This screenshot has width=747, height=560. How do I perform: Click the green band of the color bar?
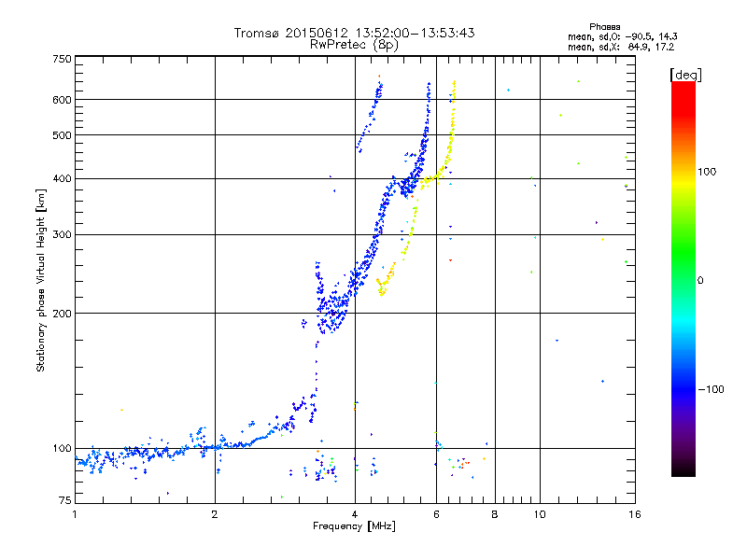pyautogui.click(x=684, y=250)
